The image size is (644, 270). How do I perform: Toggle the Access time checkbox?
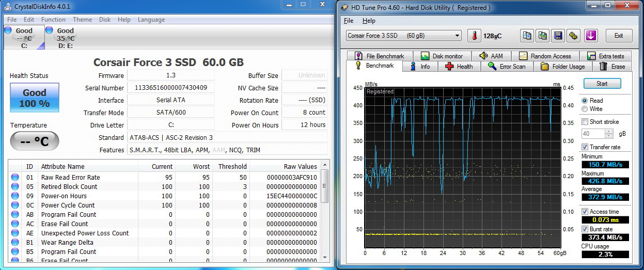click(x=585, y=212)
